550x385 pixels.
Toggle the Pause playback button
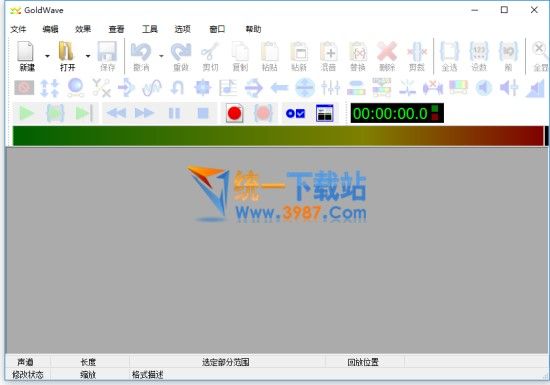(174, 113)
